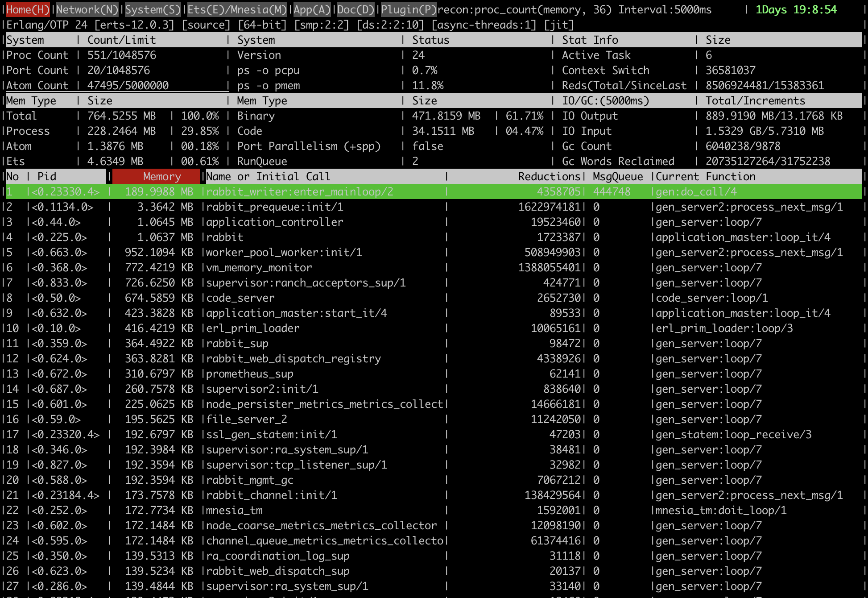Viewport: 868px width, 598px height.
Task: Click the uptime 1Days 19:8:54
Action: pos(796,9)
